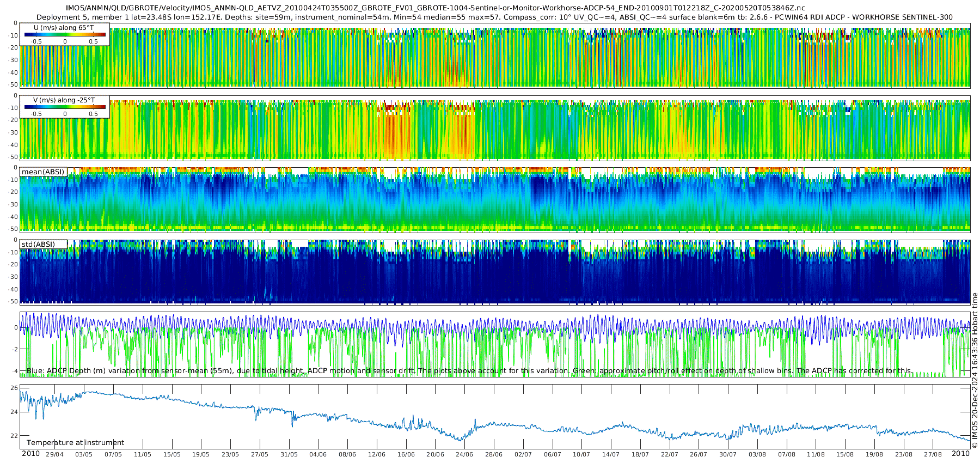Select the 30/07 date tick label
Image resolution: width=980 pixels, height=463 pixels.
point(728,454)
